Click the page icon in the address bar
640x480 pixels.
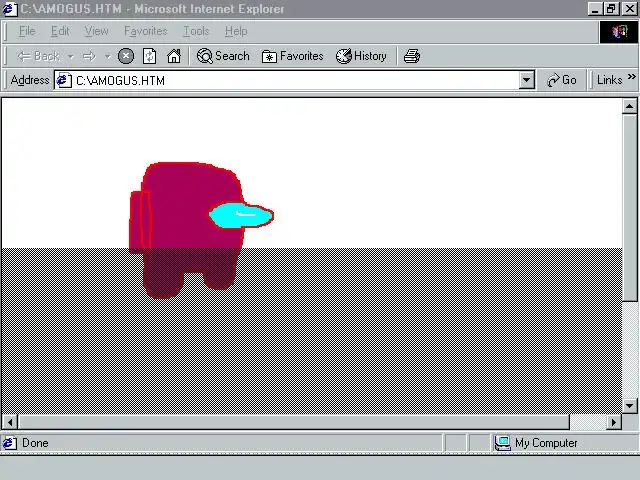point(64,80)
